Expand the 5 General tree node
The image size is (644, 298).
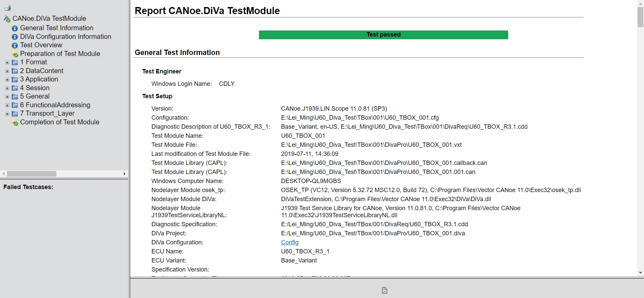point(7,97)
